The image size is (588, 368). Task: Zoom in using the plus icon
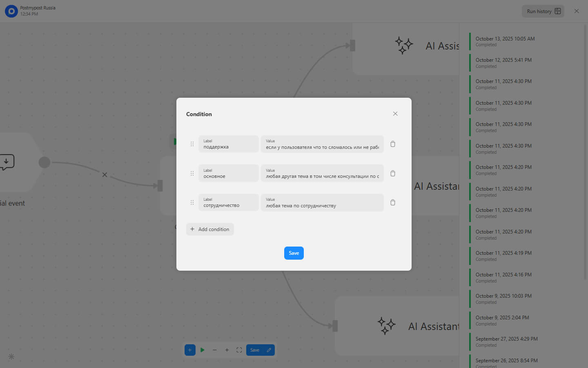[227, 350]
